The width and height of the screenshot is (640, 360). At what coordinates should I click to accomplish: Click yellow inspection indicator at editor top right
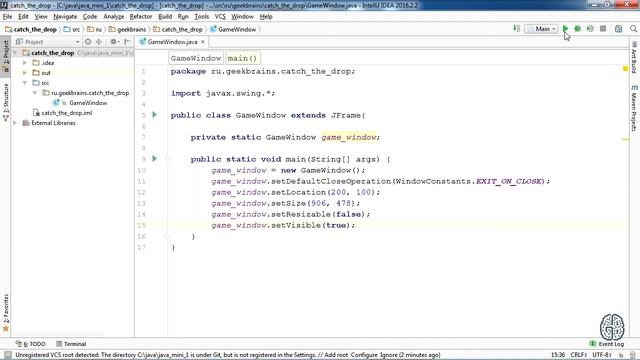click(625, 69)
